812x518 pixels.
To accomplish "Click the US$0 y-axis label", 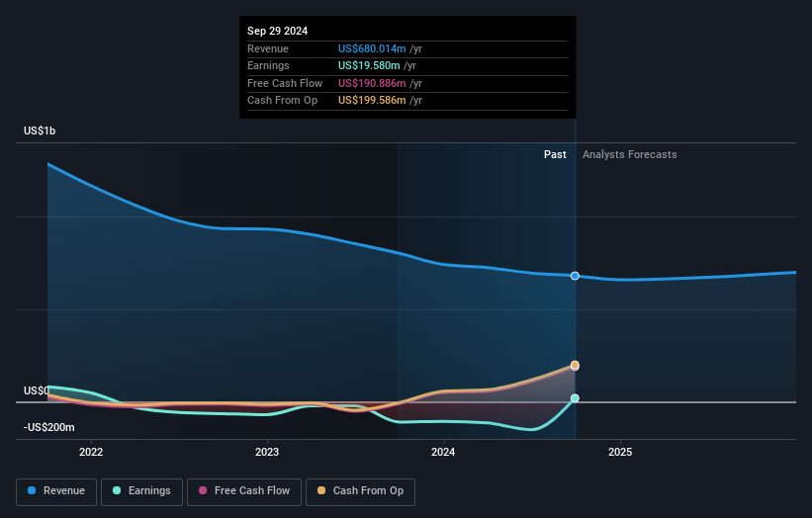I will (37, 390).
